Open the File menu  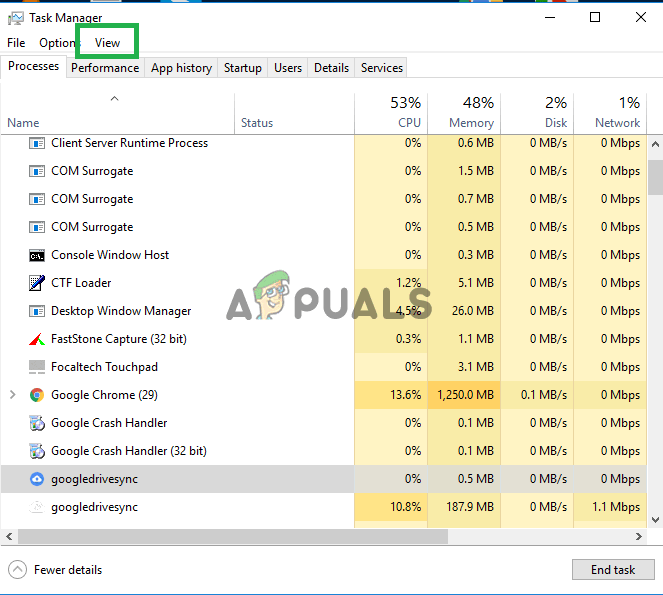[16, 43]
